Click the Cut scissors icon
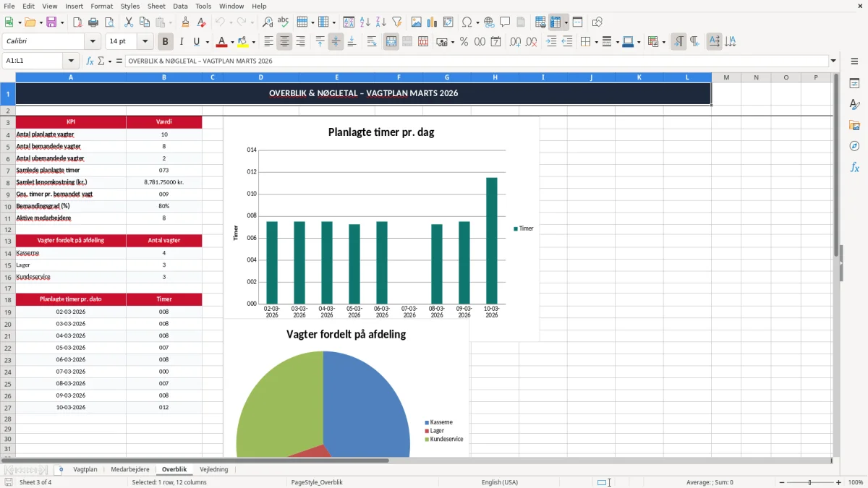This screenshot has height=488, width=868. (129, 22)
